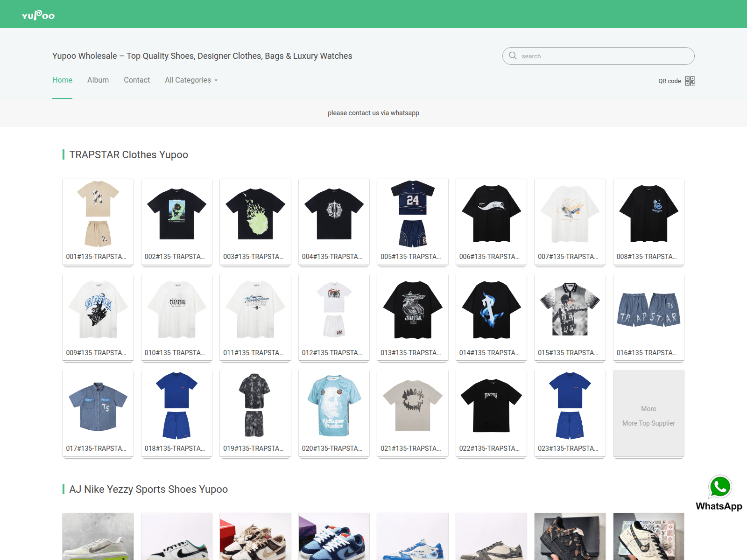Open the Contact tab
Viewport: 747px width, 560px height.
(x=137, y=80)
